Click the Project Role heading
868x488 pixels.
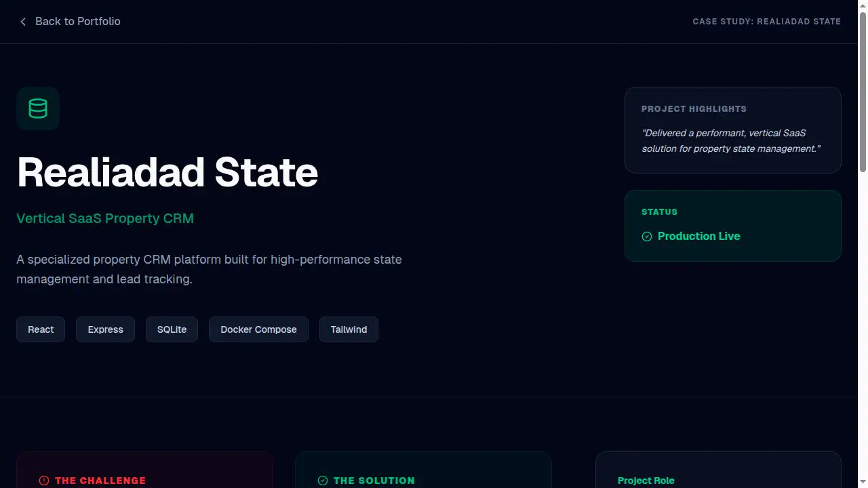coord(646,481)
